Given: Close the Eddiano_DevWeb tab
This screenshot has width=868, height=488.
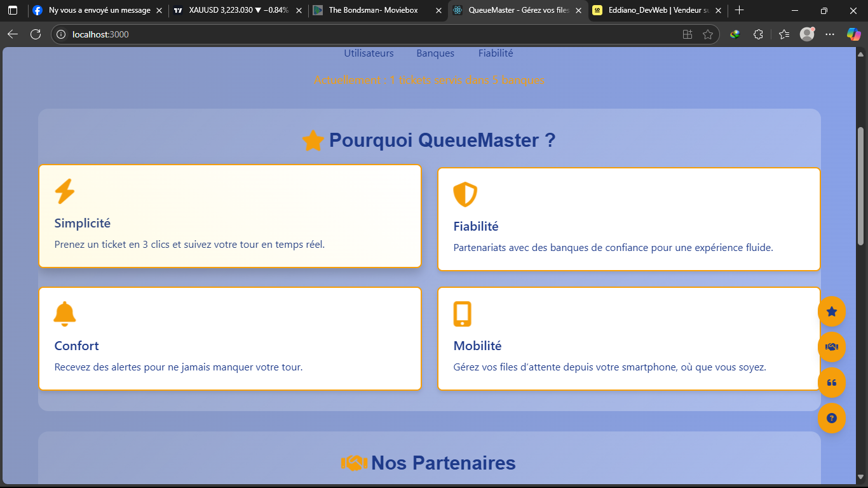Looking at the screenshot, I should (718, 10).
